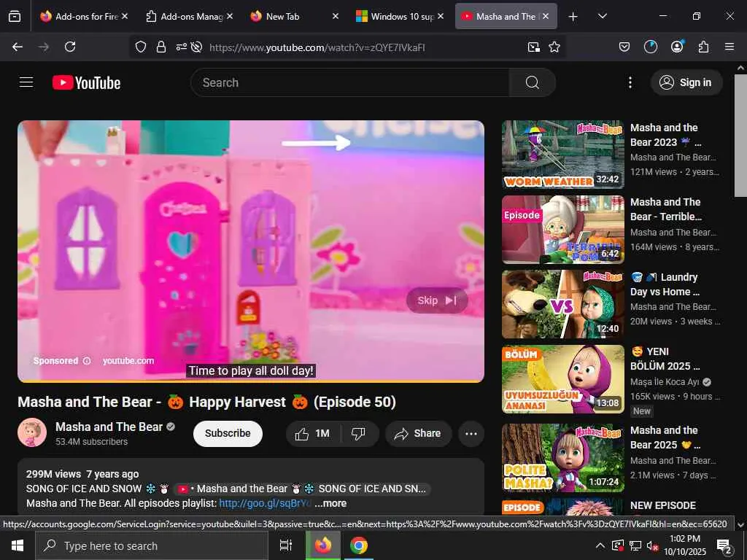Close the Add-ons Manager tab
This screenshot has height=560, width=747.
pos(230,16)
